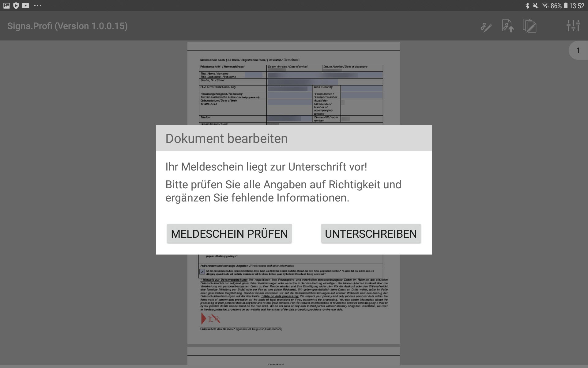Tap the red signature arrow marker
Image resolution: width=588 pixels, height=368 pixels.
(x=203, y=319)
